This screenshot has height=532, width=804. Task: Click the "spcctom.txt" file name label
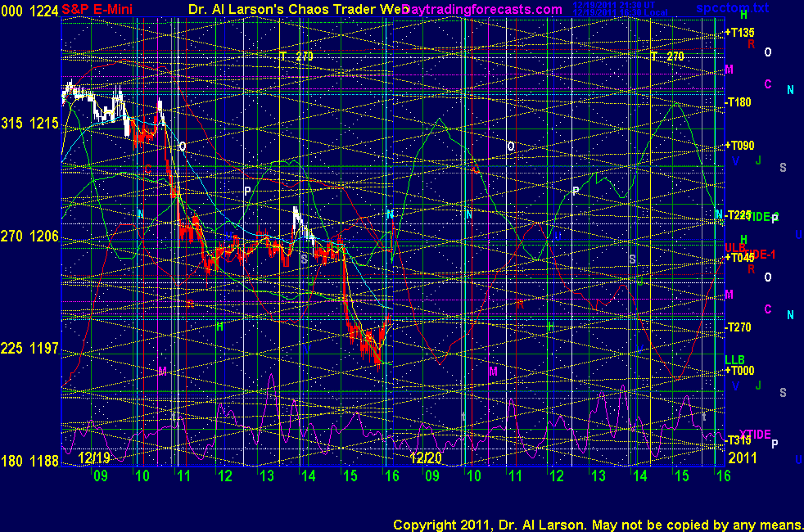pos(732,7)
